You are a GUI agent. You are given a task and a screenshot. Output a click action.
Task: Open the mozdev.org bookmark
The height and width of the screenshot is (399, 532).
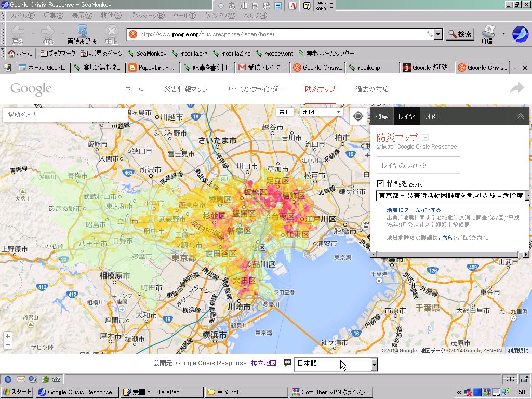274,54
